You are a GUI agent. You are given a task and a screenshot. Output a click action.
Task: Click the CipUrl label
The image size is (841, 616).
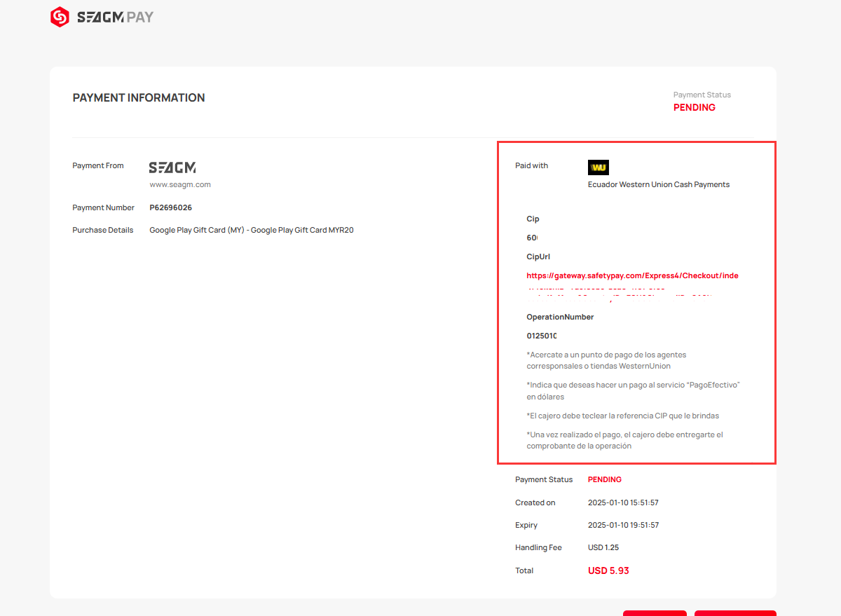[538, 257]
